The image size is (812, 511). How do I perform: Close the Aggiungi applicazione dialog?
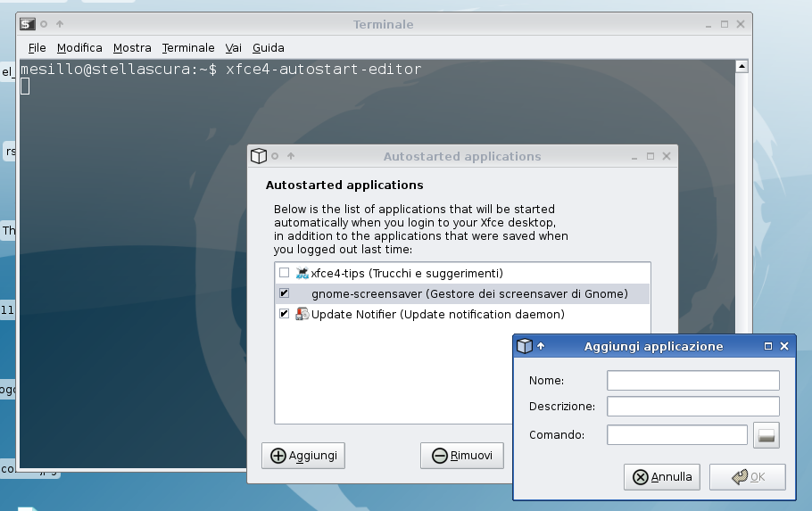coord(784,346)
